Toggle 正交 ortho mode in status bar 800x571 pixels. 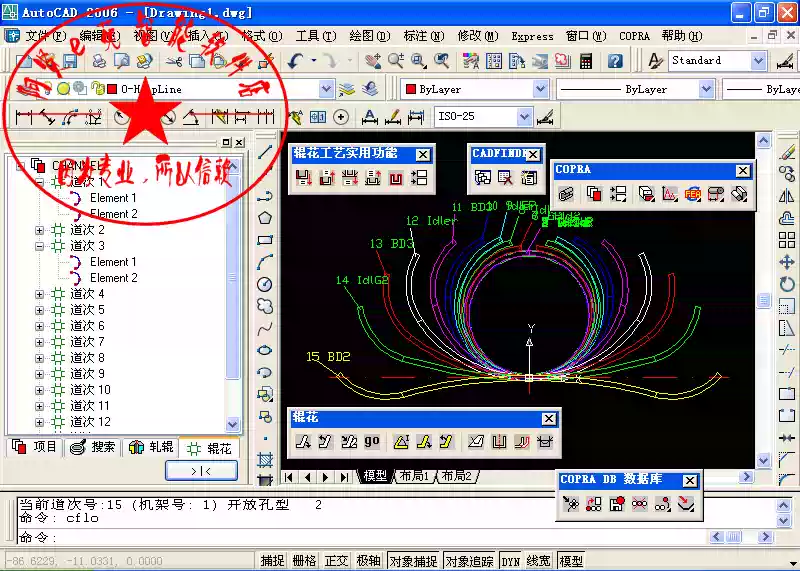click(x=336, y=561)
